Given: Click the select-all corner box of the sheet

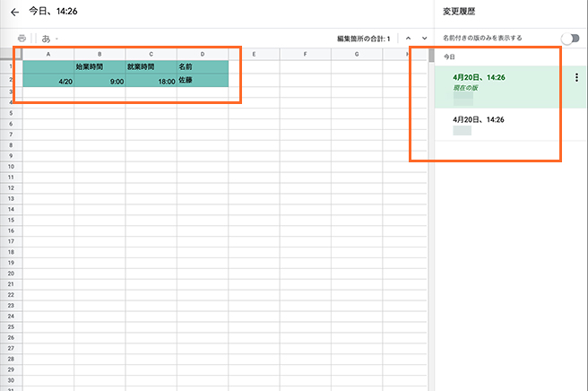Looking at the screenshot, I should tap(9, 55).
